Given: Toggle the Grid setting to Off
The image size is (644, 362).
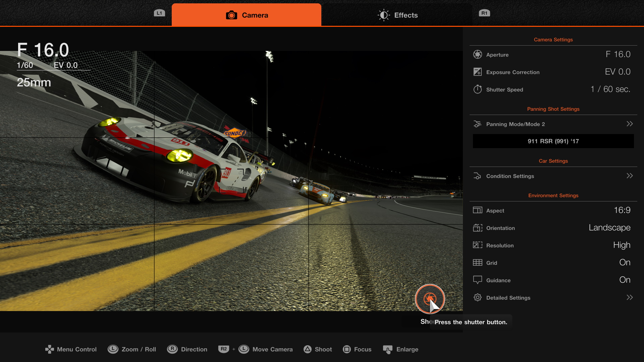Looking at the screenshot, I should pyautogui.click(x=625, y=262).
